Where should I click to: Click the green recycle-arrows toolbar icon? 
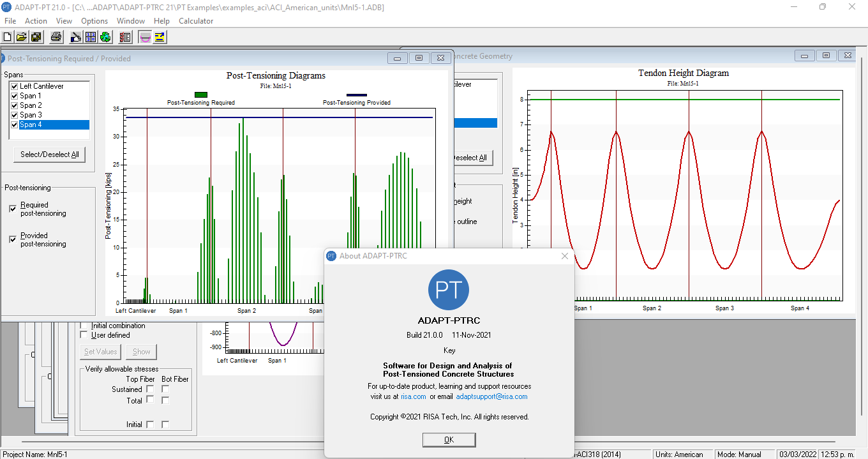pyautogui.click(x=105, y=37)
